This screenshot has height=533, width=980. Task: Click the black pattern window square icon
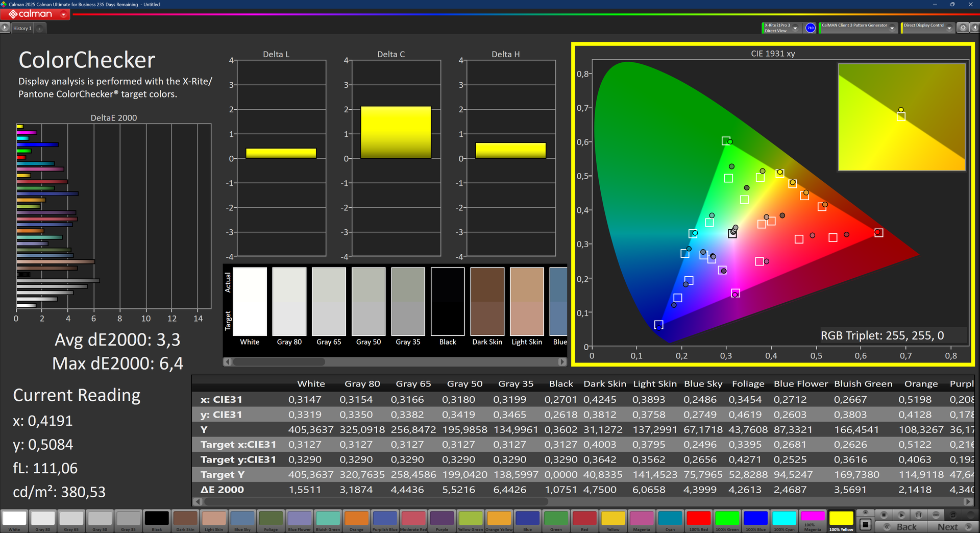865,524
